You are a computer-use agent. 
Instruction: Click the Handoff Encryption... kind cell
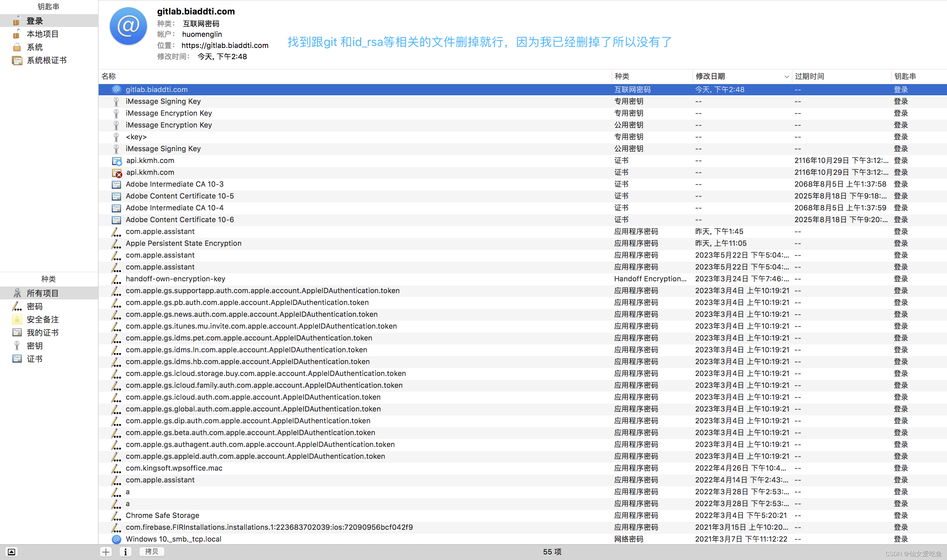pyautogui.click(x=650, y=279)
